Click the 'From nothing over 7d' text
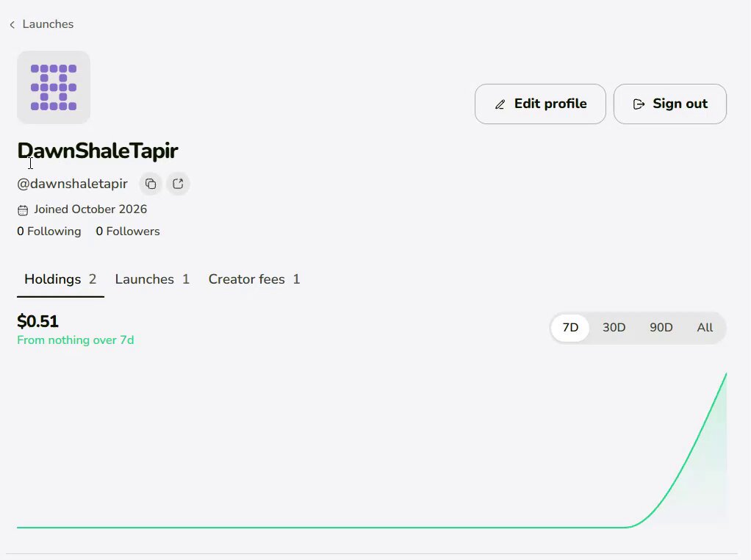This screenshot has height=560, width=751. coord(76,340)
